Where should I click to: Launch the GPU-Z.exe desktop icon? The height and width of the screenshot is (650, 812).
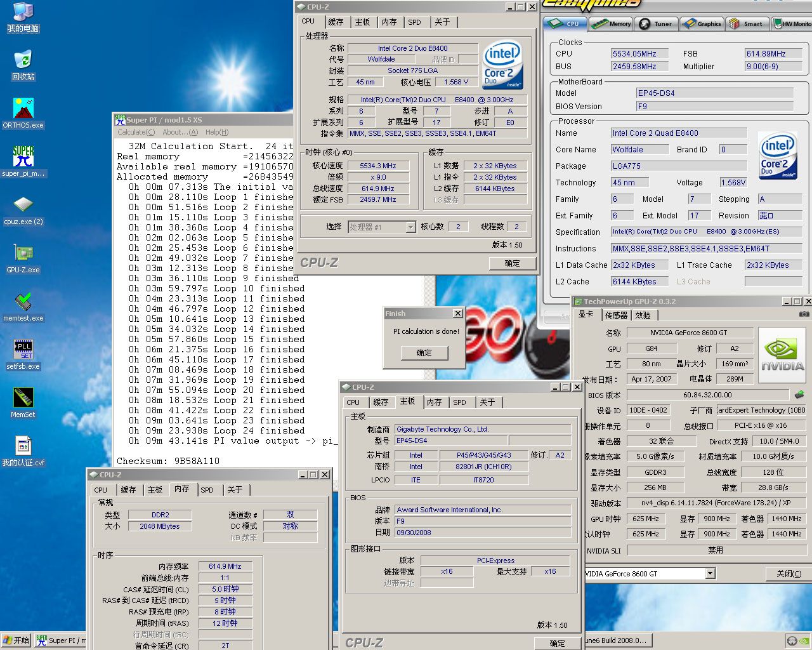23,258
